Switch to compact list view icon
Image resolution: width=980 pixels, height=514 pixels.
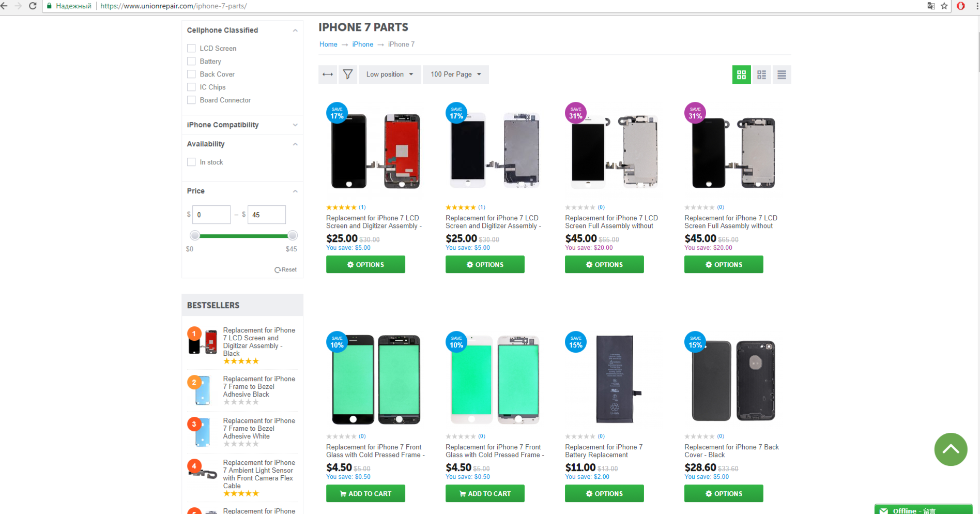pos(782,74)
